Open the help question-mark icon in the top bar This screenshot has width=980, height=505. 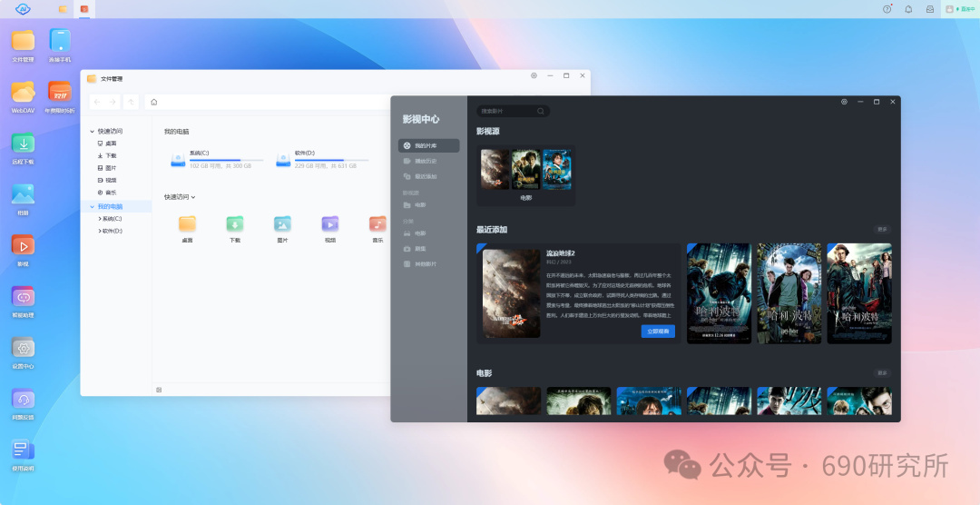click(x=887, y=9)
